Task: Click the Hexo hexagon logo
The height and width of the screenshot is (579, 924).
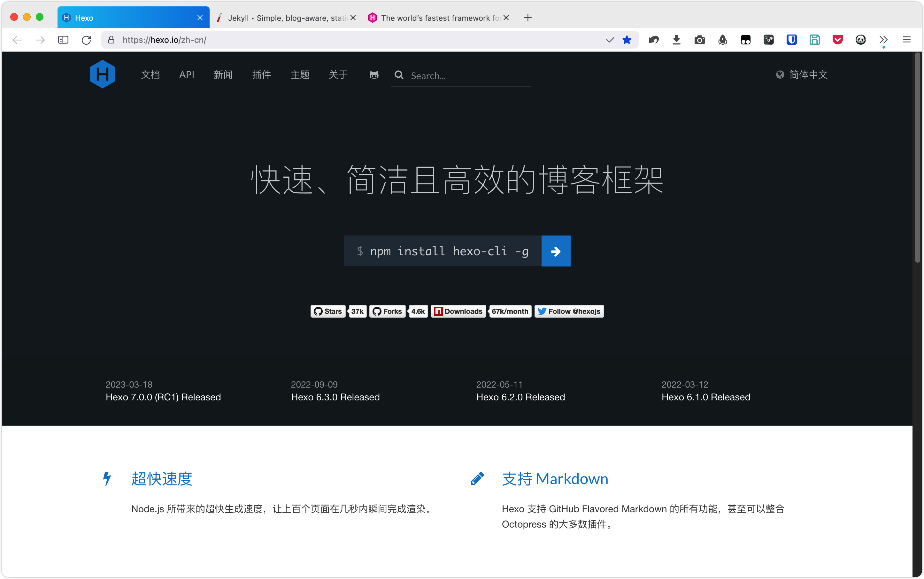Action: click(x=102, y=74)
